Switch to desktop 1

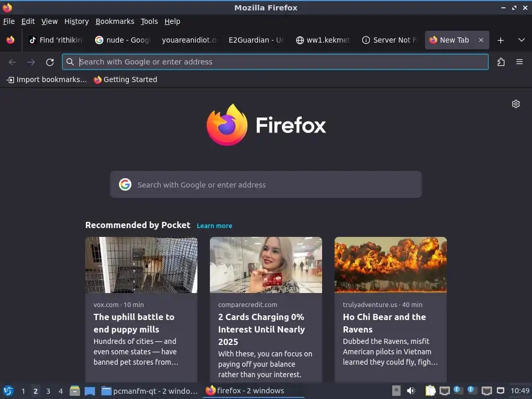[x=23, y=391]
